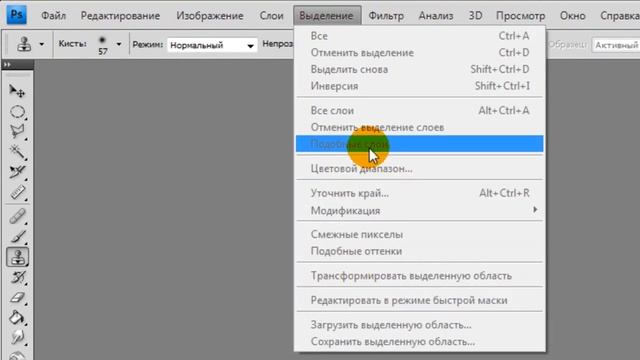Click the highlighted Подобные слои item
Viewport: 640px width, 360px height.
pyautogui.click(x=420, y=144)
